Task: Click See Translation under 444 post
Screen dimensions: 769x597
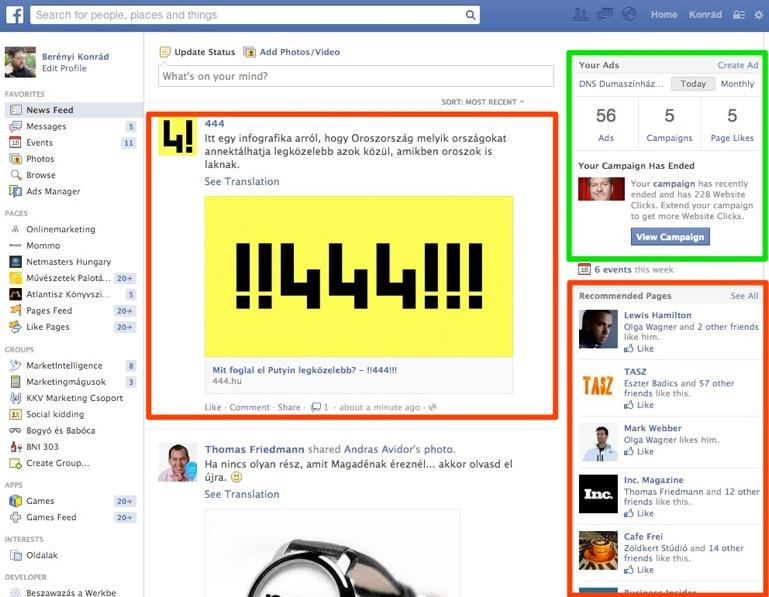Action: (242, 181)
